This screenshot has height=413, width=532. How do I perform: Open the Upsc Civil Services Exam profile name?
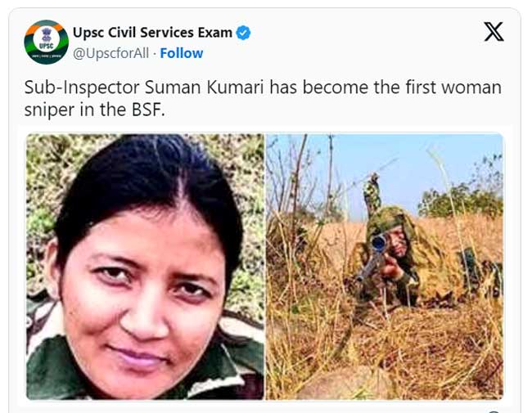click(x=152, y=33)
